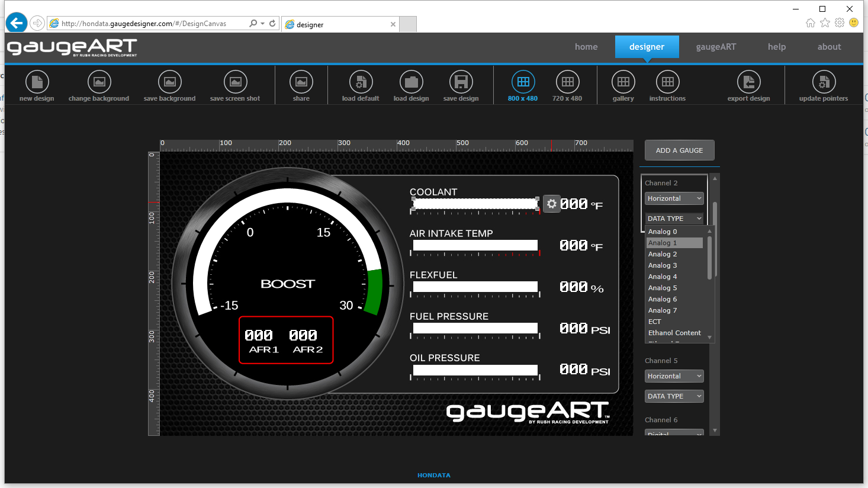Share the current gauge design

301,85
